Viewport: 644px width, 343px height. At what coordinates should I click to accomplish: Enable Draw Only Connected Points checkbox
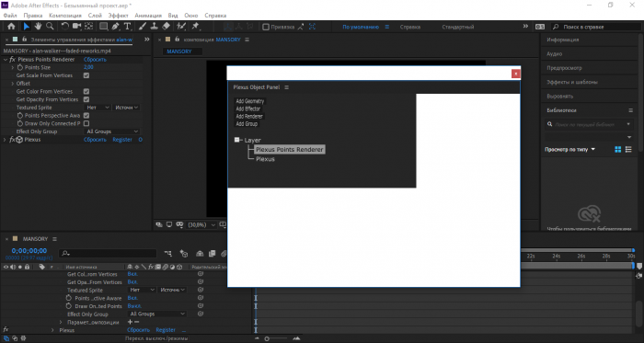(86, 123)
